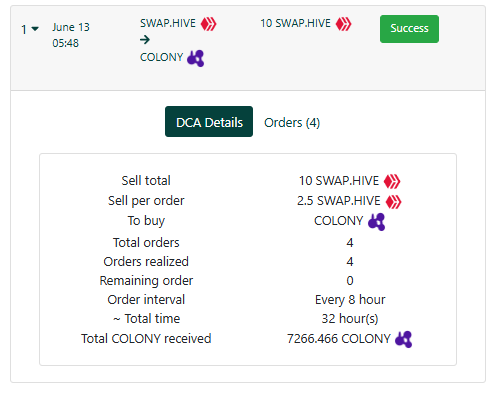Click the COLONY token label in pair column
500x394 pixels.
(162, 57)
